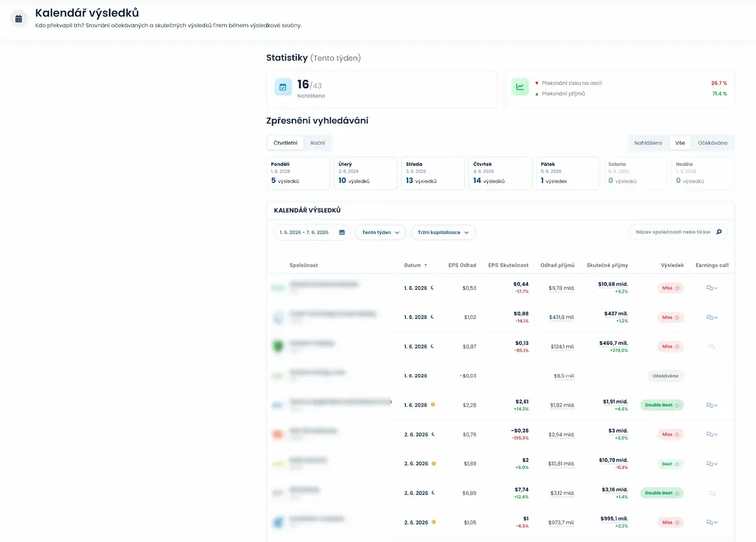Viewport: 756px width, 542px height.
Task: Click the Beat badge in the $1,89 row
Action: tap(670, 464)
